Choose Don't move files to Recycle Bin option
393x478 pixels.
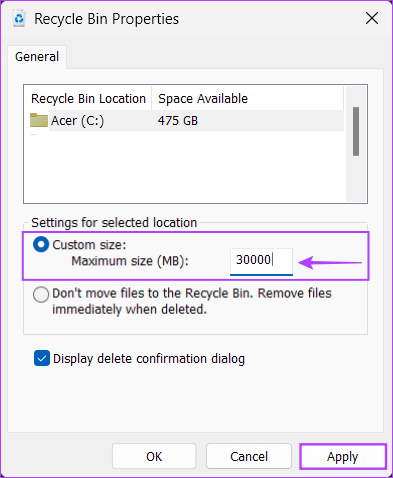point(41,295)
